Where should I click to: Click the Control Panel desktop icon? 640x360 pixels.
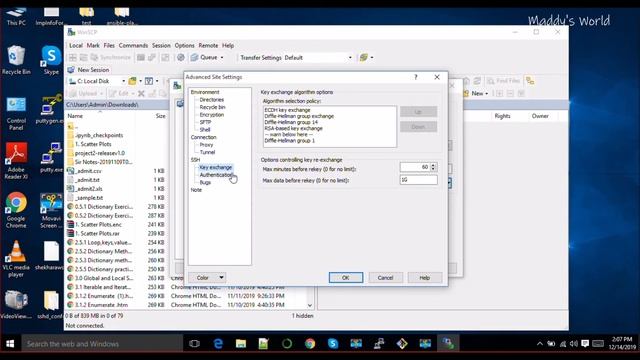pos(16,113)
